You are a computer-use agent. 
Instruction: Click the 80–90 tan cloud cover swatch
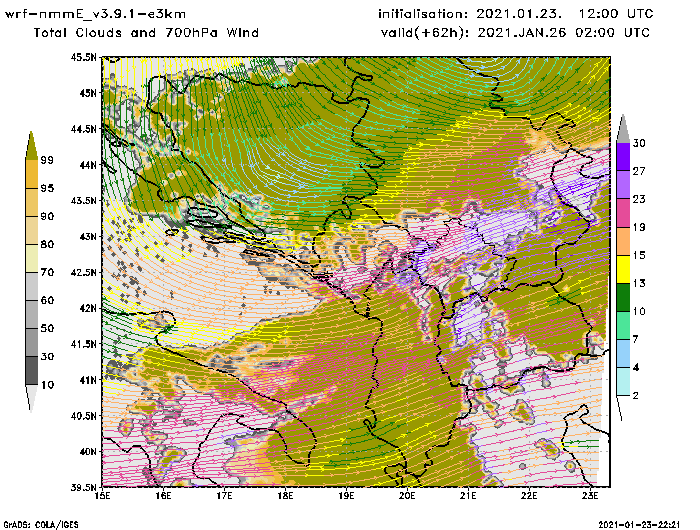coord(32,230)
